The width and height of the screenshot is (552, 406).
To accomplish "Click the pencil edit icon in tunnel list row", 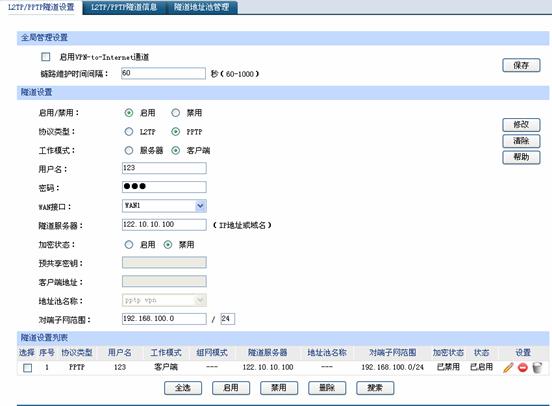I will click(508, 367).
